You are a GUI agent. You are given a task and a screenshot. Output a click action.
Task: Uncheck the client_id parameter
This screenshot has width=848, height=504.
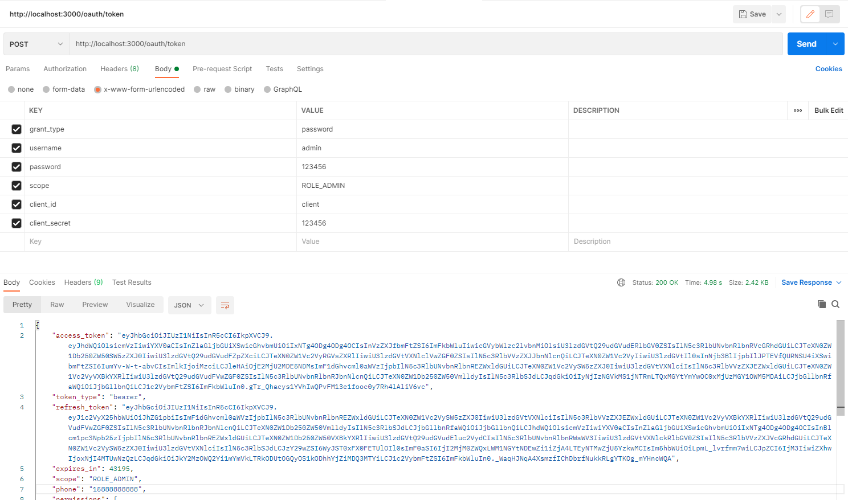17,204
